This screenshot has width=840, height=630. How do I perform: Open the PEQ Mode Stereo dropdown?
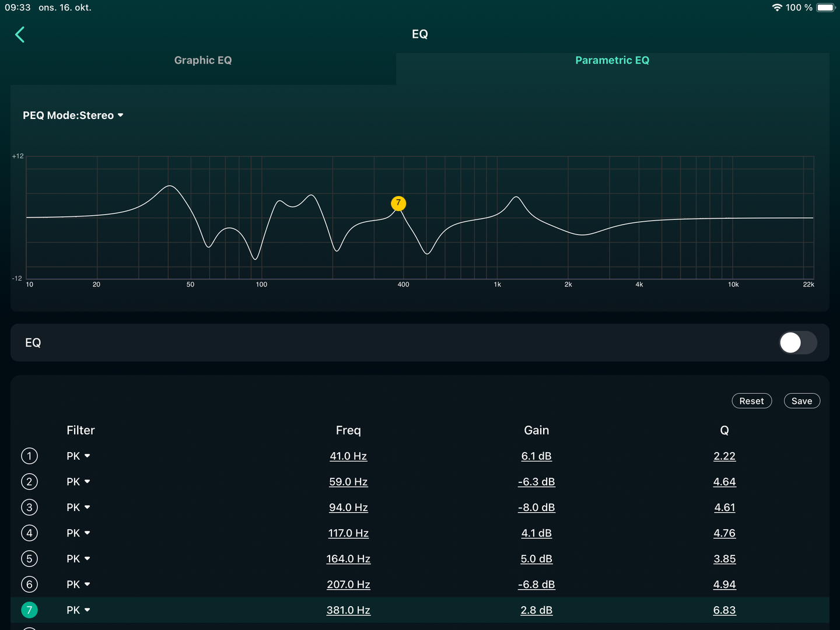(73, 116)
